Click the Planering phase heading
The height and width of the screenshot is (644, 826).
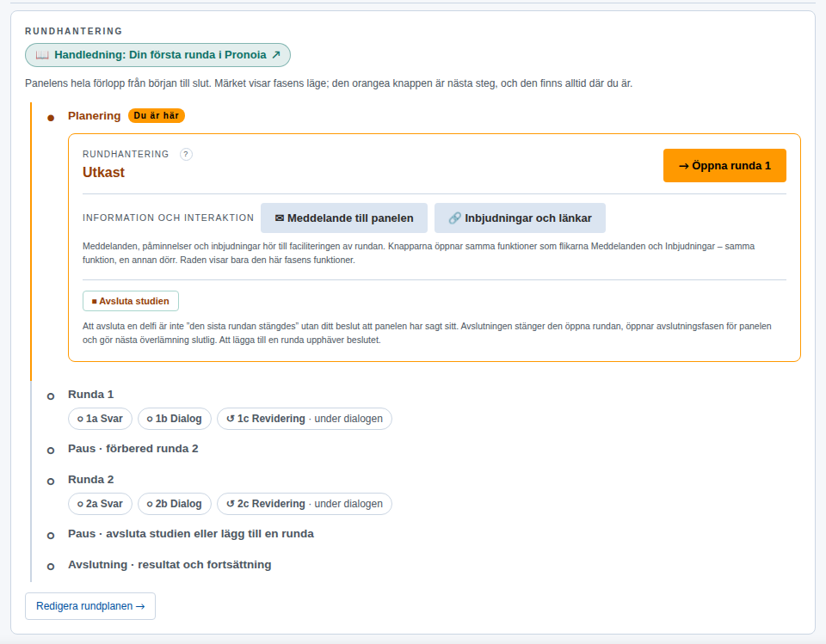[95, 116]
